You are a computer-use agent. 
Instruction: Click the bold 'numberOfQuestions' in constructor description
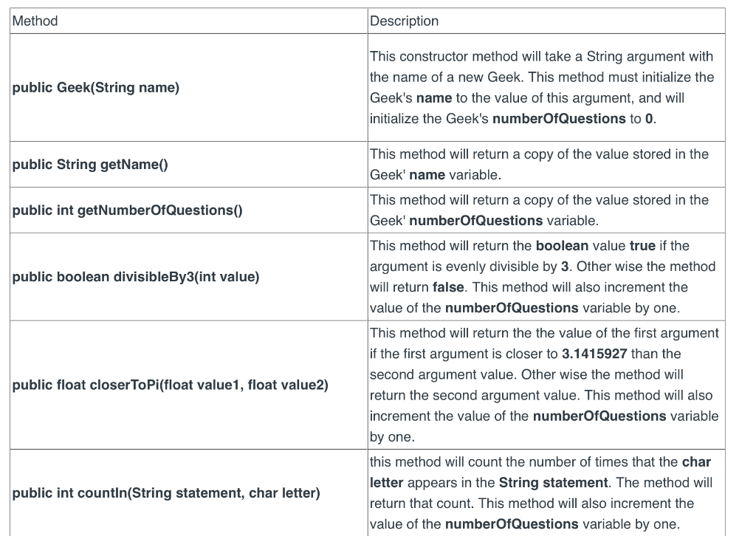559,119
